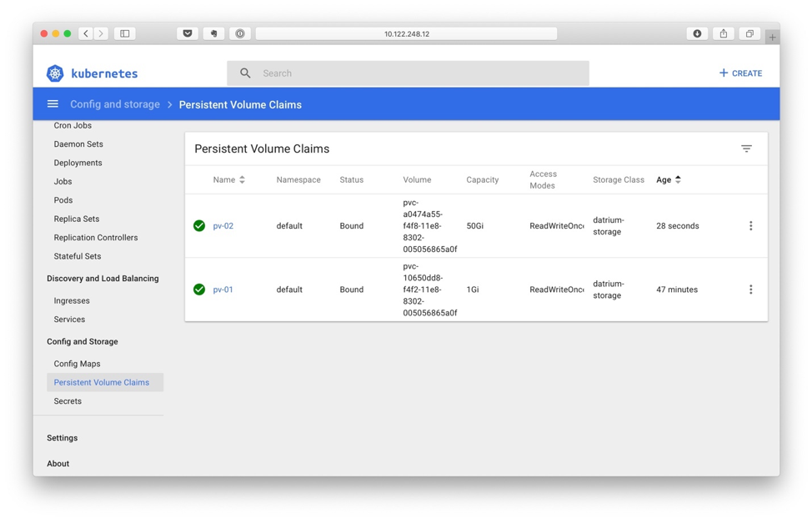The image size is (812, 519).
Task: Click the Storage Class column header
Action: tap(619, 180)
